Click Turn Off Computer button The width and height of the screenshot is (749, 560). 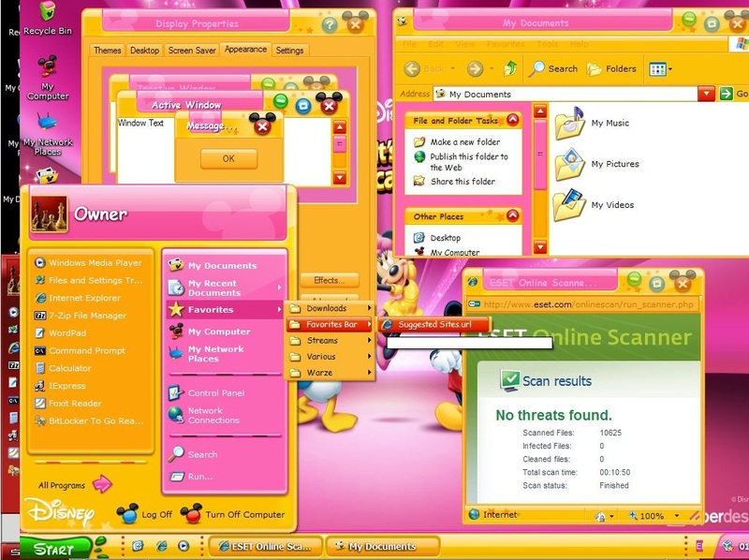pyautogui.click(x=232, y=514)
